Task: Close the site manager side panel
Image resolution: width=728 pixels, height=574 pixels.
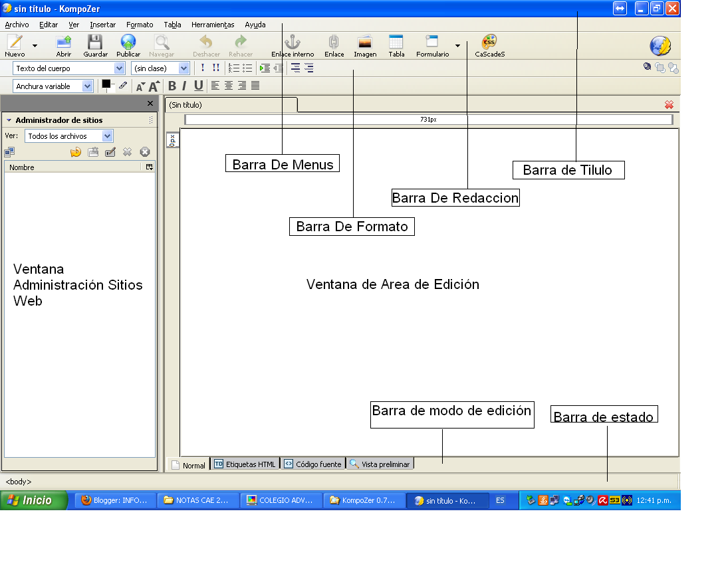Action: tap(150, 104)
